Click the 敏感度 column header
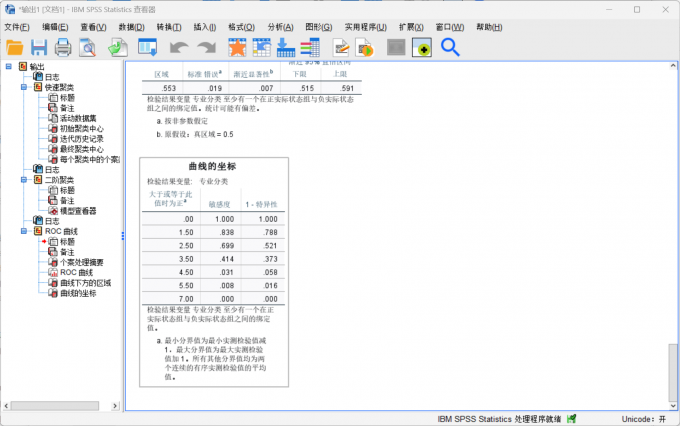680x426 pixels. [219, 204]
